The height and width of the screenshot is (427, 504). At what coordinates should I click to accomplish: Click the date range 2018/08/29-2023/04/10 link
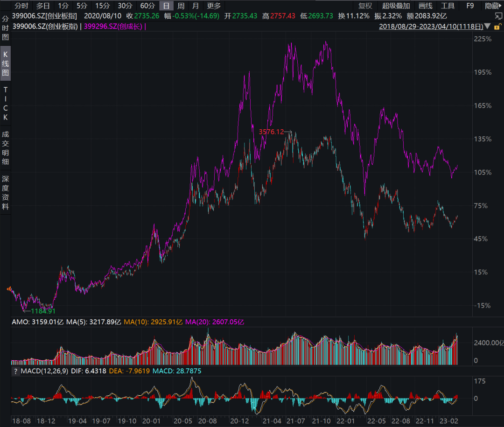(x=431, y=26)
